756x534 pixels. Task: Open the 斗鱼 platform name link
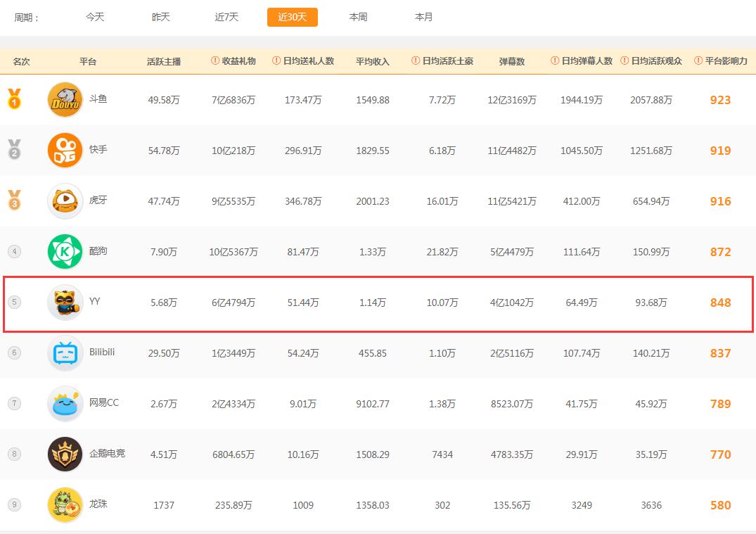(x=98, y=99)
